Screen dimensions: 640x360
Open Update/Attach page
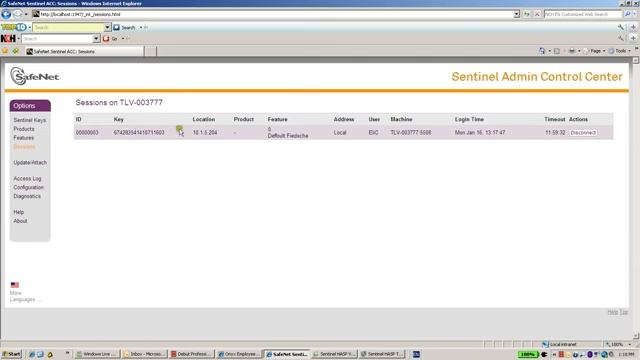(30, 162)
